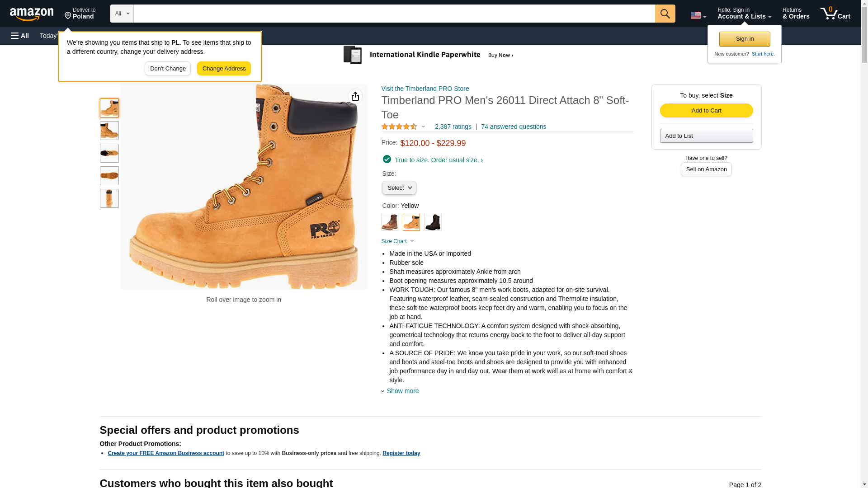Viewport: 868px width, 488px height.
Task: Click the search magnifier button
Action: point(665,14)
